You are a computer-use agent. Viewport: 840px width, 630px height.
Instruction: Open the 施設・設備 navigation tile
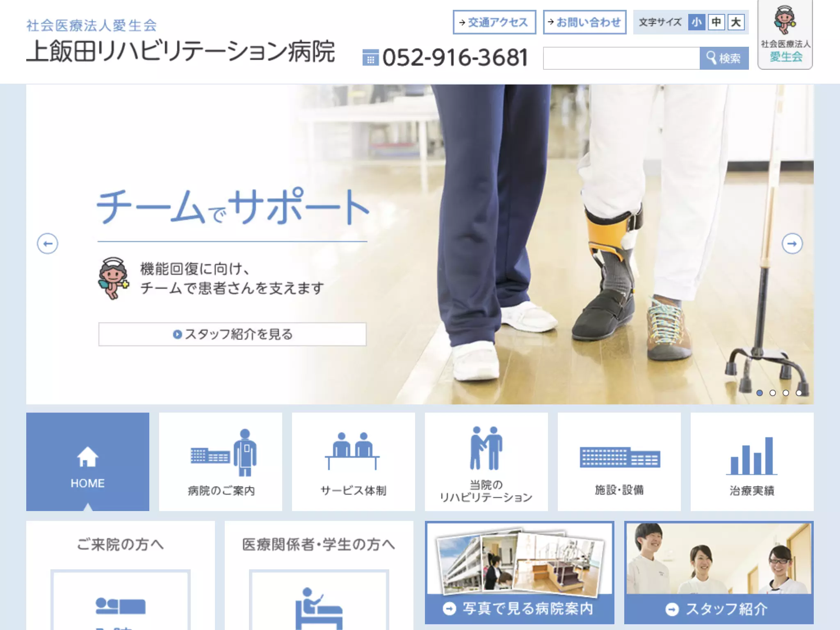(619, 462)
